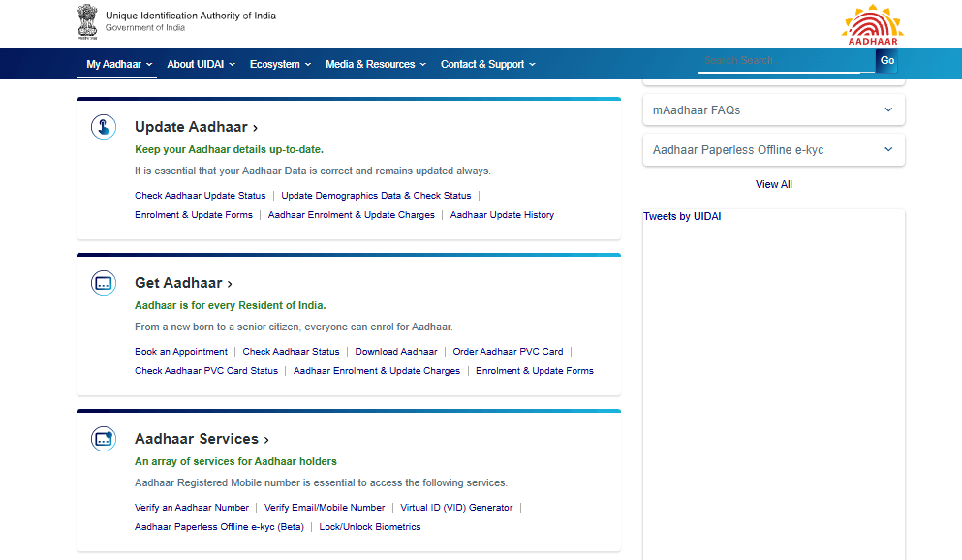The width and height of the screenshot is (962, 560).
Task: Click Verify Email/Mobile Number link
Action: tap(325, 508)
